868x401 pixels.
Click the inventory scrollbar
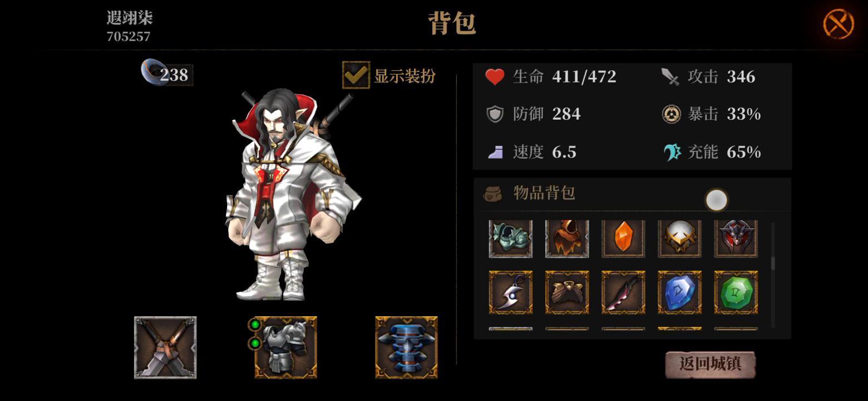(773, 275)
